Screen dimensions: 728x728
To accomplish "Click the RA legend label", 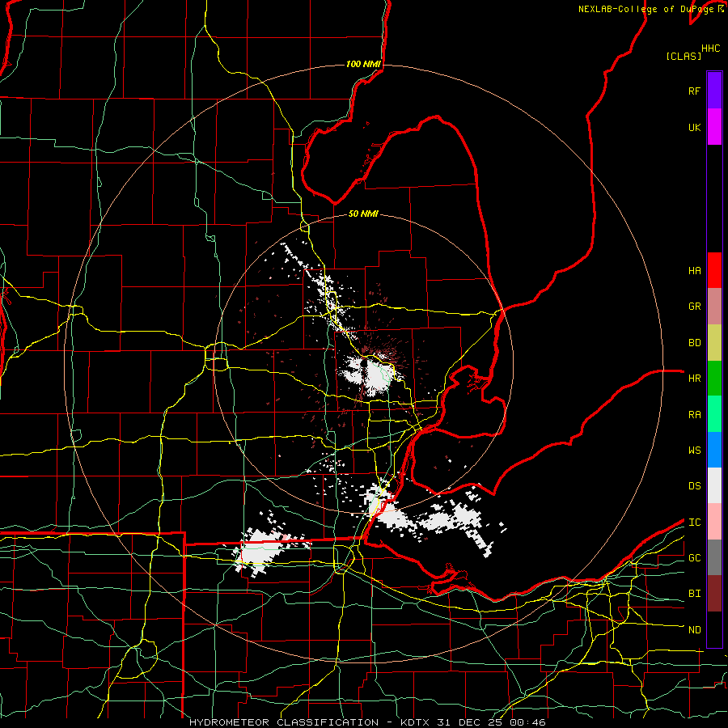I will (694, 415).
